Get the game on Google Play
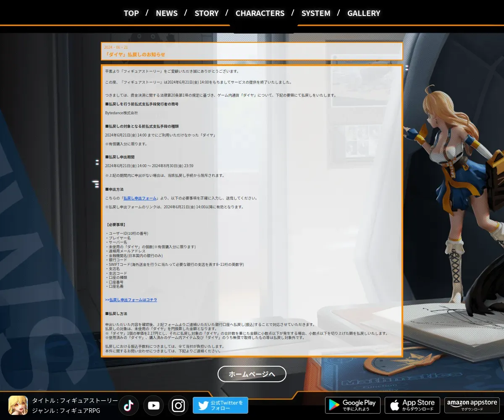This screenshot has width=504, height=420. (x=353, y=405)
